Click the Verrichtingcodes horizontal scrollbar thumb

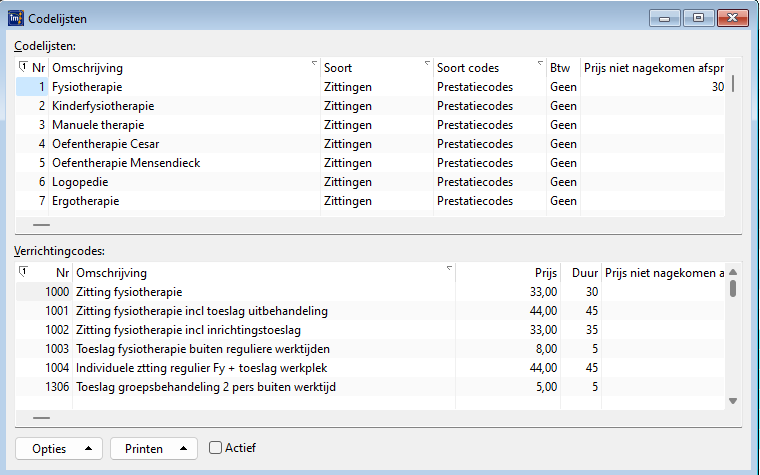[41, 418]
